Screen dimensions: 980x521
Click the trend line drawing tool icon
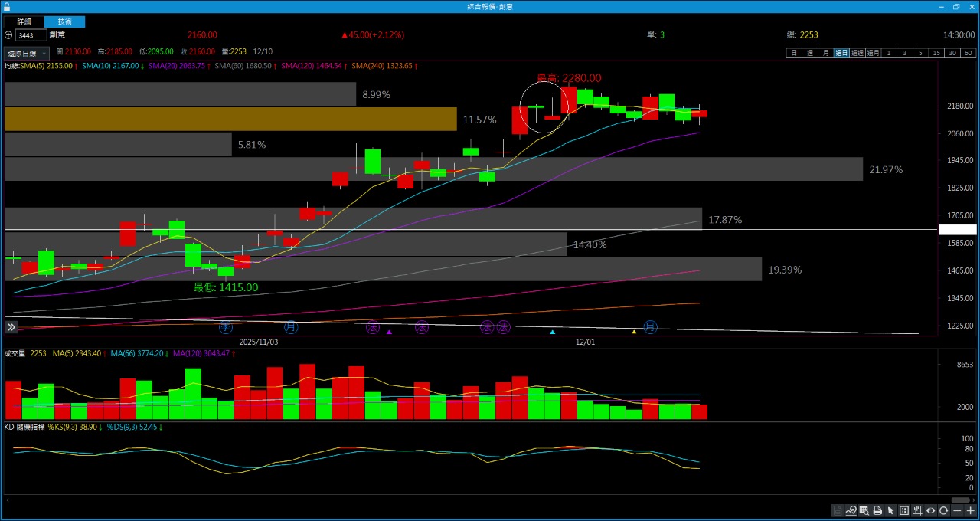tap(851, 510)
